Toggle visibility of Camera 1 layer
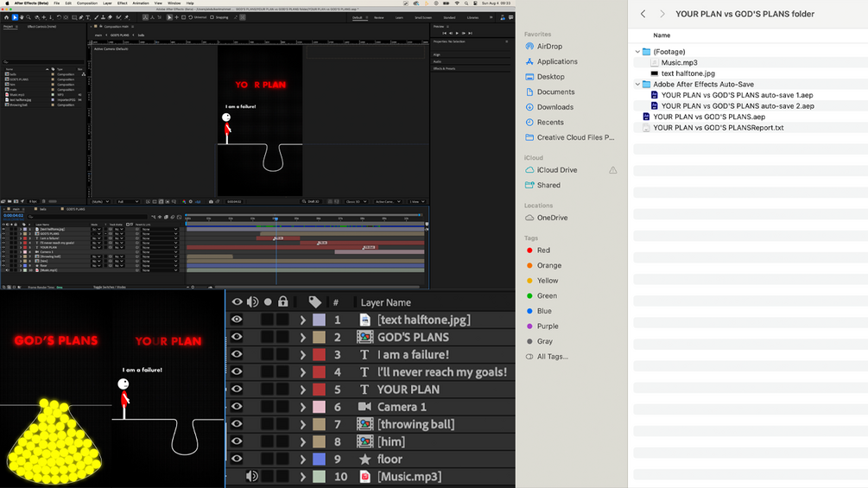The width and height of the screenshot is (868, 488). (x=237, y=407)
